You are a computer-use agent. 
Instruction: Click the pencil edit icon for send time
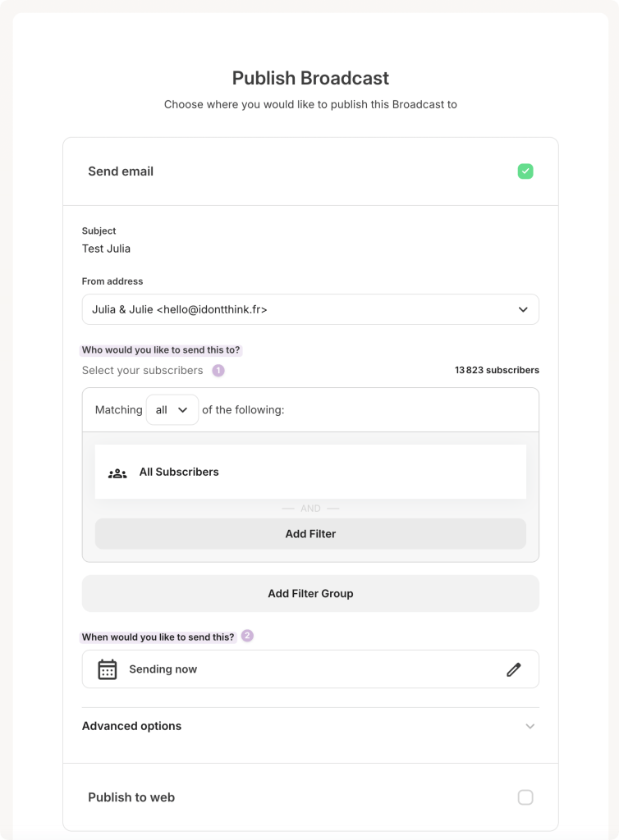click(x=514, y=669)
